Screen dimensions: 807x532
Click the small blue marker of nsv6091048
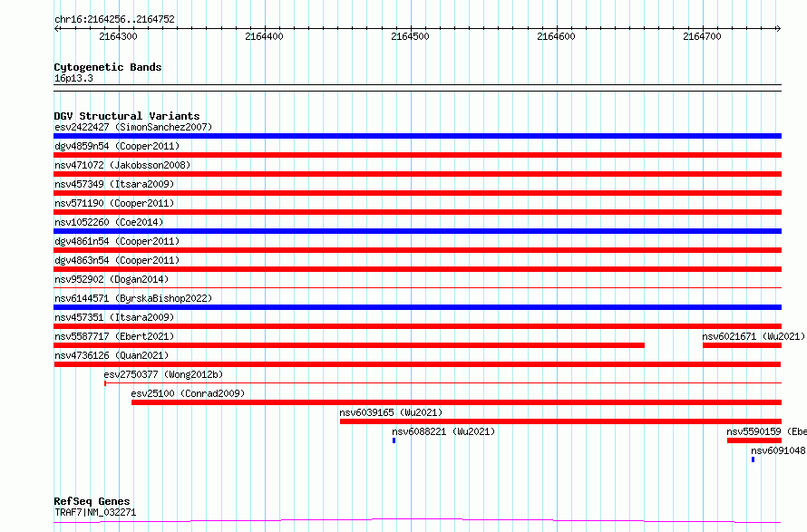point(753,459)
